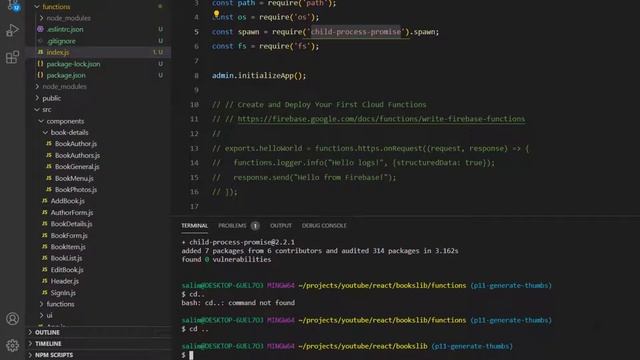
Task: Collapse the src folder
Action: coord(37,109)
